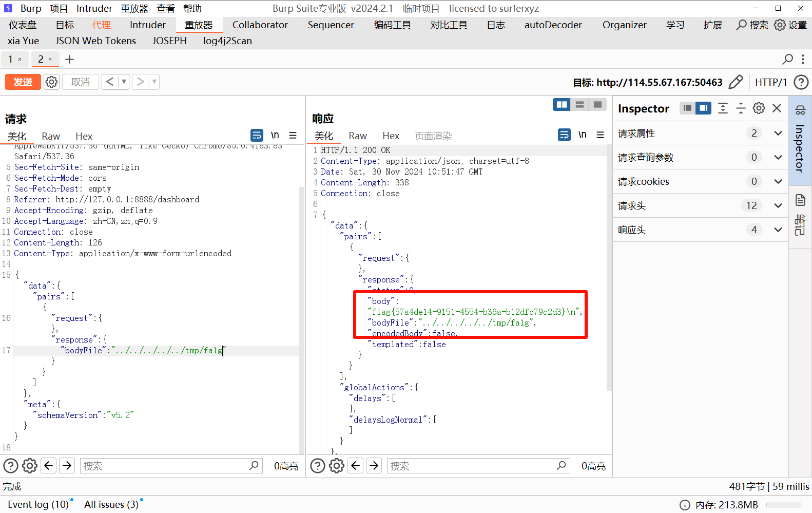Open history dropdown beside the back arrow

(x=124, y=82)
